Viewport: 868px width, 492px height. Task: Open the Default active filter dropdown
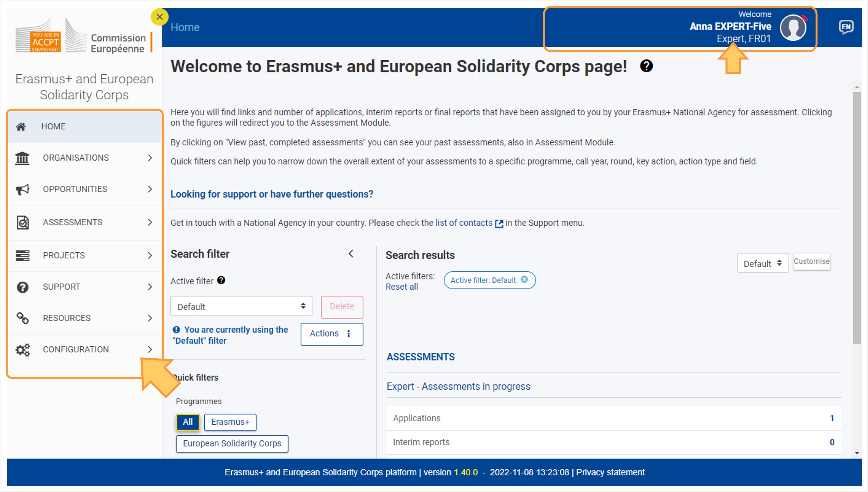coord(241,306)
